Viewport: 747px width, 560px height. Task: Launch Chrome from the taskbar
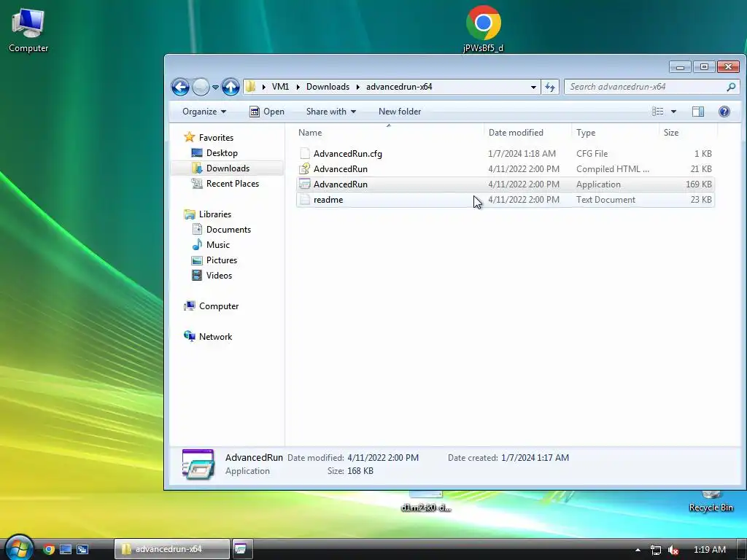coord(49,549)
